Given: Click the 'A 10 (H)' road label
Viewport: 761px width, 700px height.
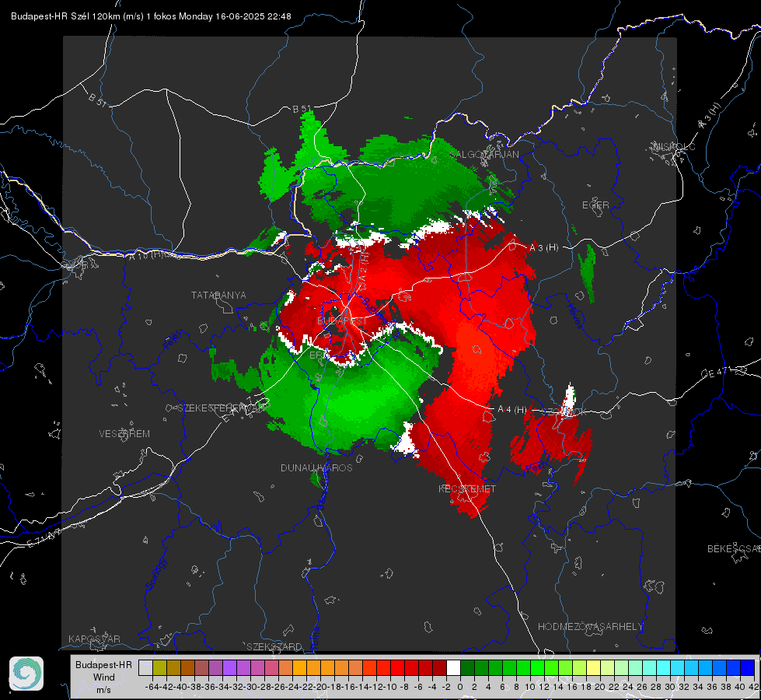Looking at the screenshot, I should (146, 255).
